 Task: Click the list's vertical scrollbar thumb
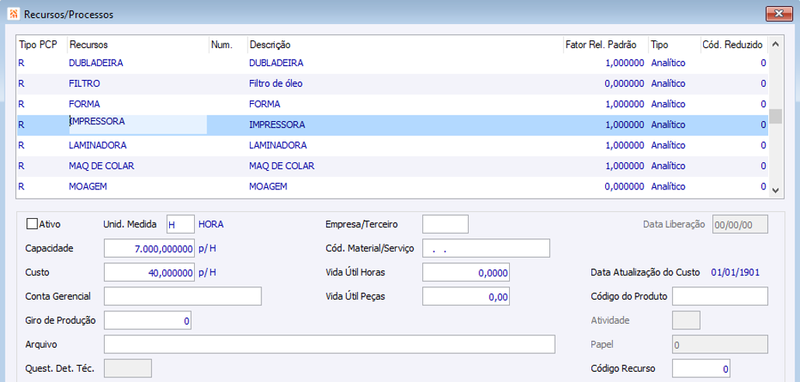[x=776, y=116]
